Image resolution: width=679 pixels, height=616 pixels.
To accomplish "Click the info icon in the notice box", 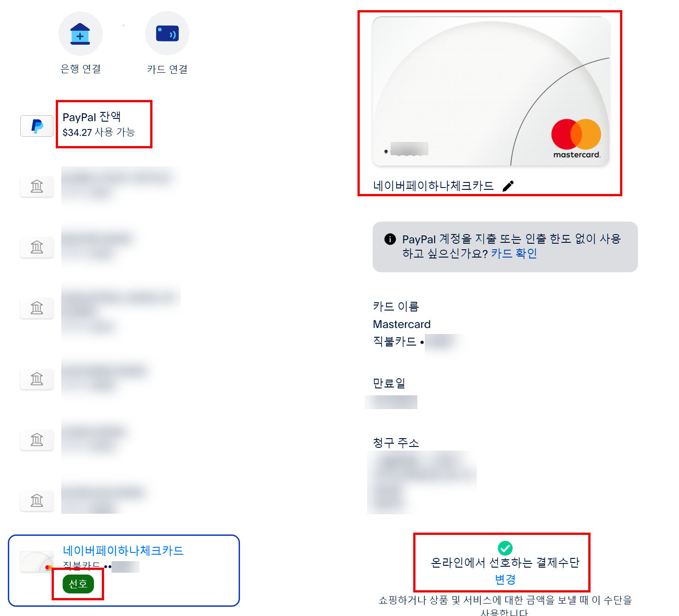I will pos(390,239).
